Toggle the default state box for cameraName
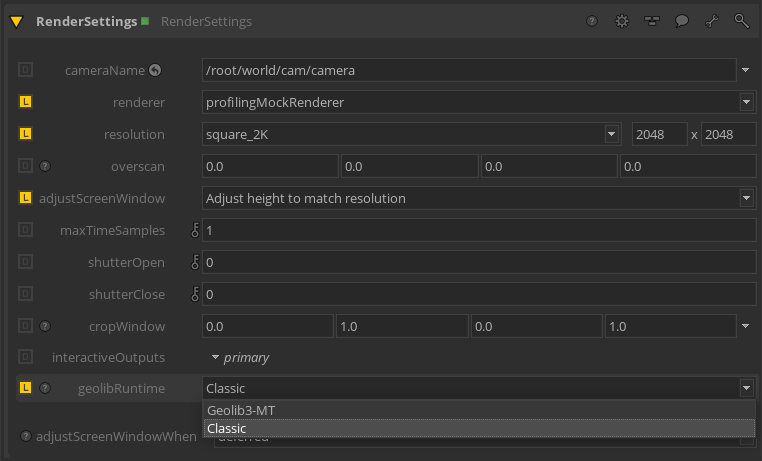 pos(26,70)
